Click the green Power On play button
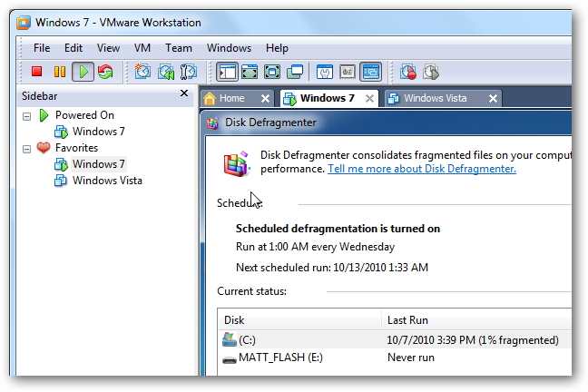The height and width of the screenshot is (392, 588). click(83, 72)
